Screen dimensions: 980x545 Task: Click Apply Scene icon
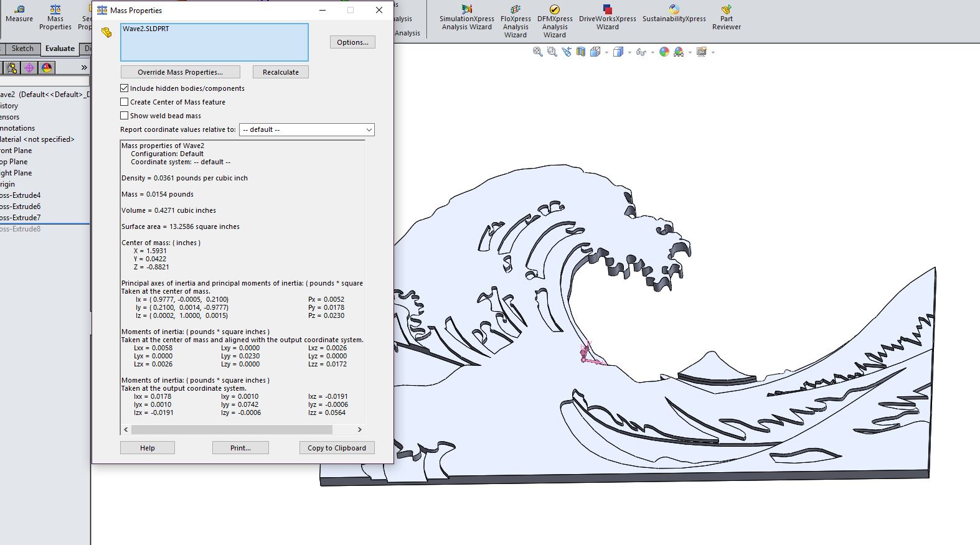[679, 52]
